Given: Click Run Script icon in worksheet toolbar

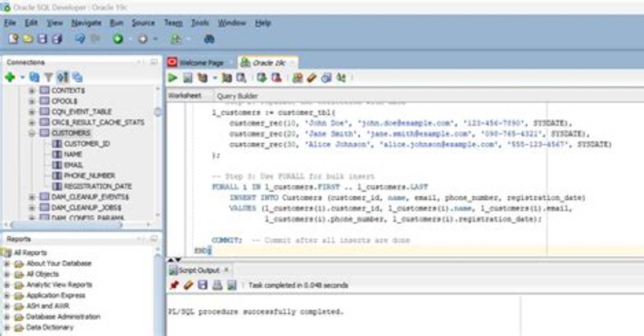Looking at the screenshot, I should [x=187, y=78].
